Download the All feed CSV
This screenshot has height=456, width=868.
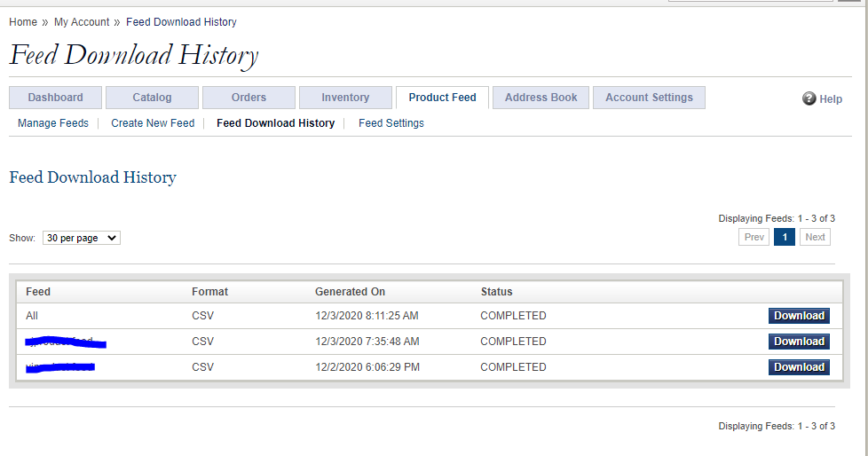pyautogui.click(x=799, y=316)
